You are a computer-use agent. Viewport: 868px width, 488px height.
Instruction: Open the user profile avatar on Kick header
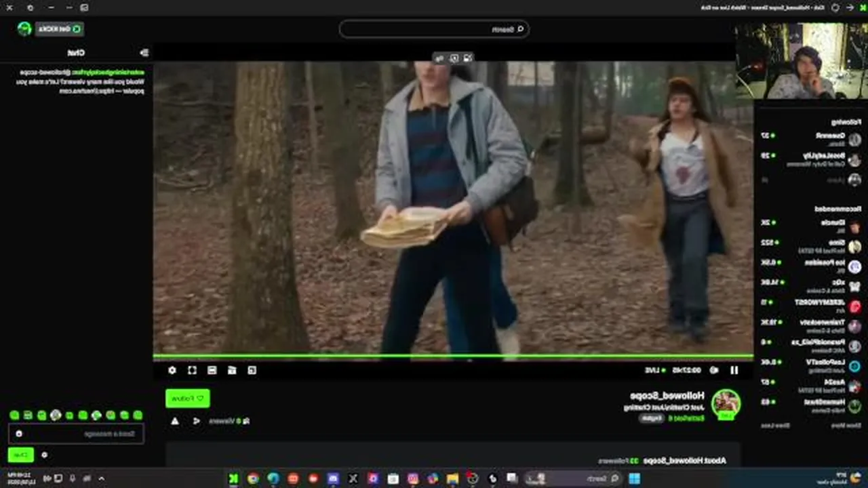(x=24, y=28)
